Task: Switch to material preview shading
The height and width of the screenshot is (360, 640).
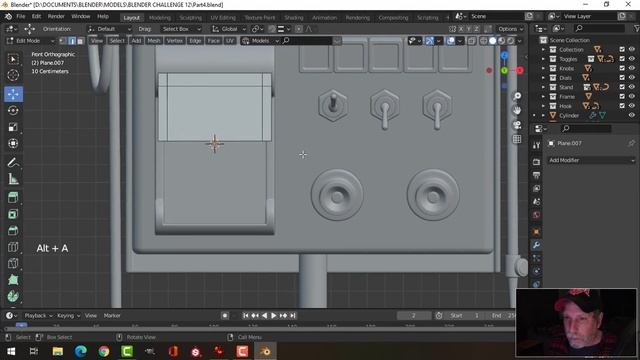Action: point(502,41)
